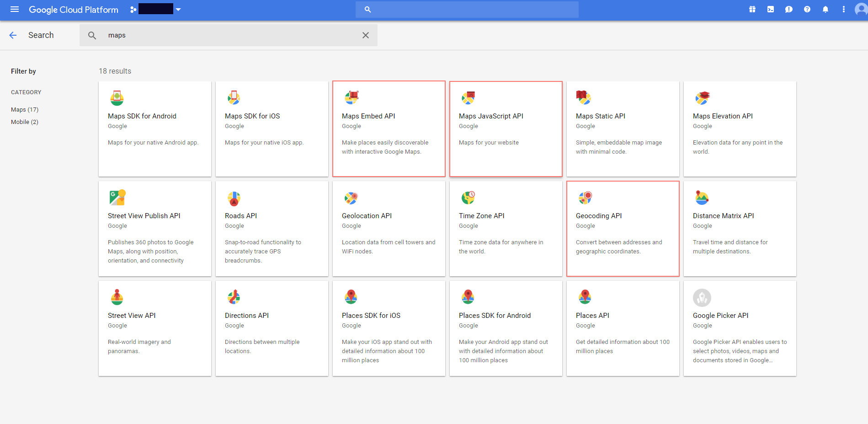Screen dimensions: 868x424
Task: Open Maps Embed API title
Action: (368, 116)
